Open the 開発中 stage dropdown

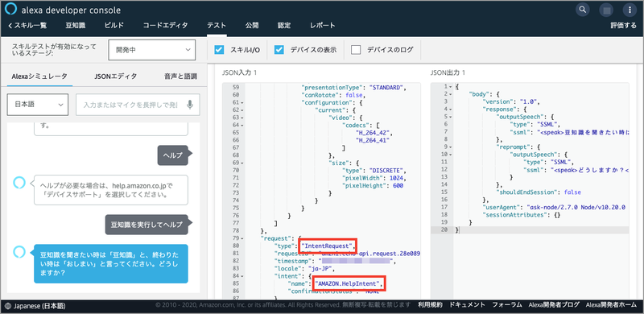(152, 50)
